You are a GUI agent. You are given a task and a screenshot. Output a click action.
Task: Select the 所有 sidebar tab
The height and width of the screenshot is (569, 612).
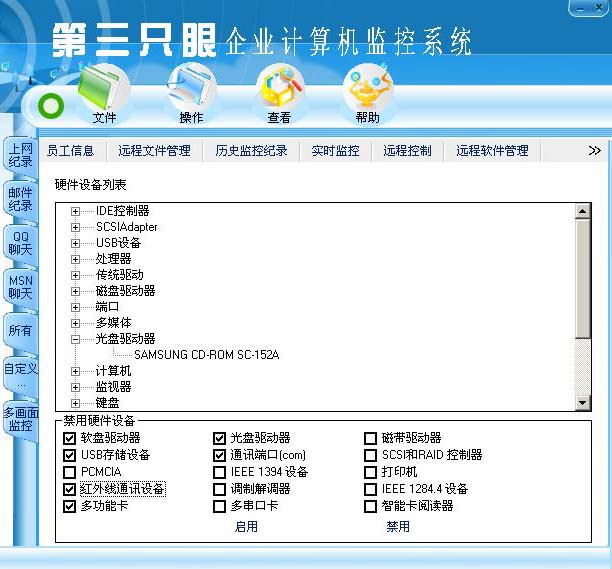(20, 331)
